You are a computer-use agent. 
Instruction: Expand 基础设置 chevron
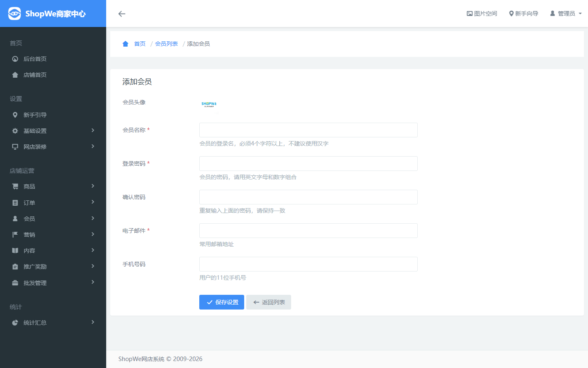pyautogui.click(x=93, y=130)
